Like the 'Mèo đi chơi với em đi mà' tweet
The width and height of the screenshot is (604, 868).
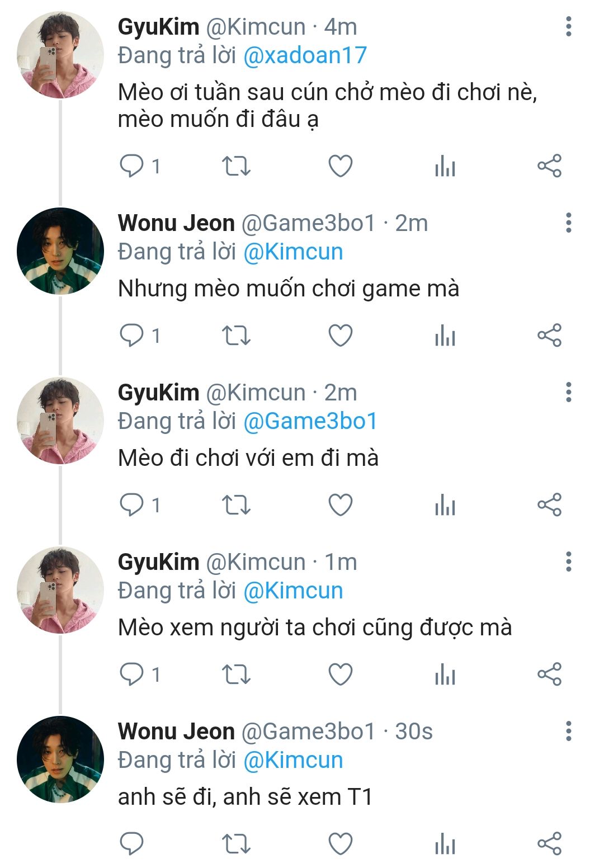point(340,505)
